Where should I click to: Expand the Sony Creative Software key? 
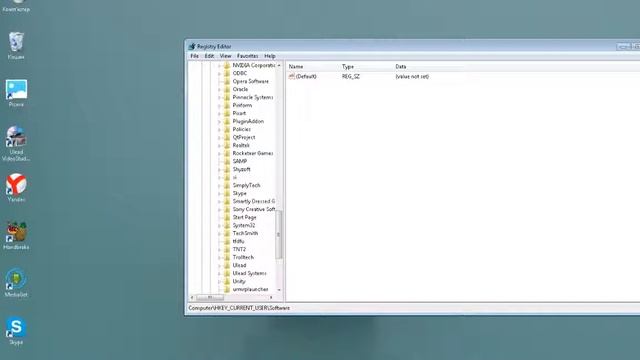(219, 209)
